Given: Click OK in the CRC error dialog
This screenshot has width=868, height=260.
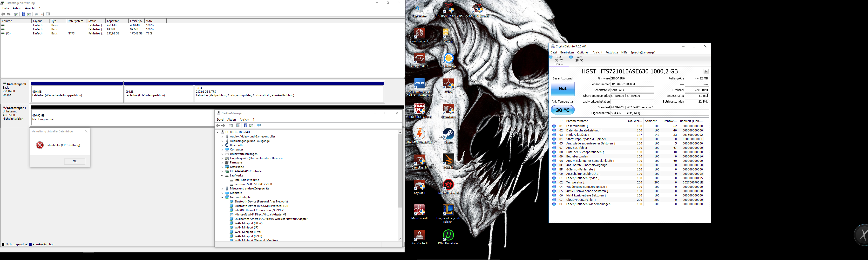Looking at the screenshot, I should coord(75,162).
